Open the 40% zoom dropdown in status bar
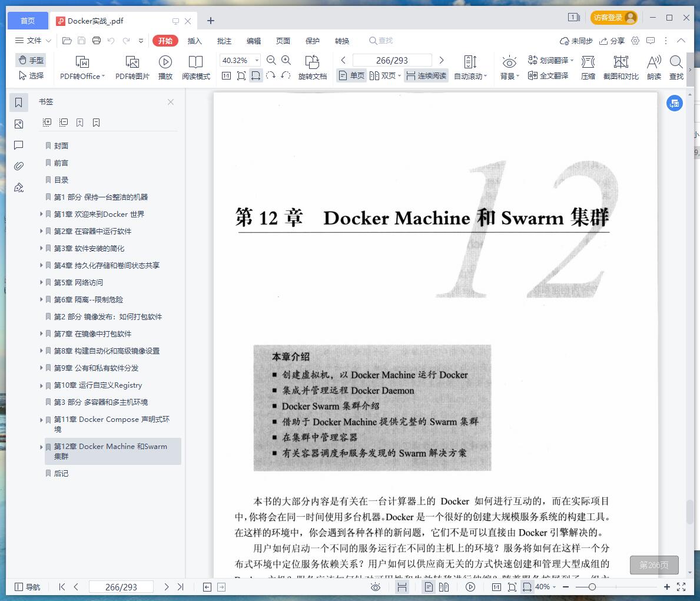The height and width of the screenshot is (601, 700). pyautogui.click(x=546, y=587)
